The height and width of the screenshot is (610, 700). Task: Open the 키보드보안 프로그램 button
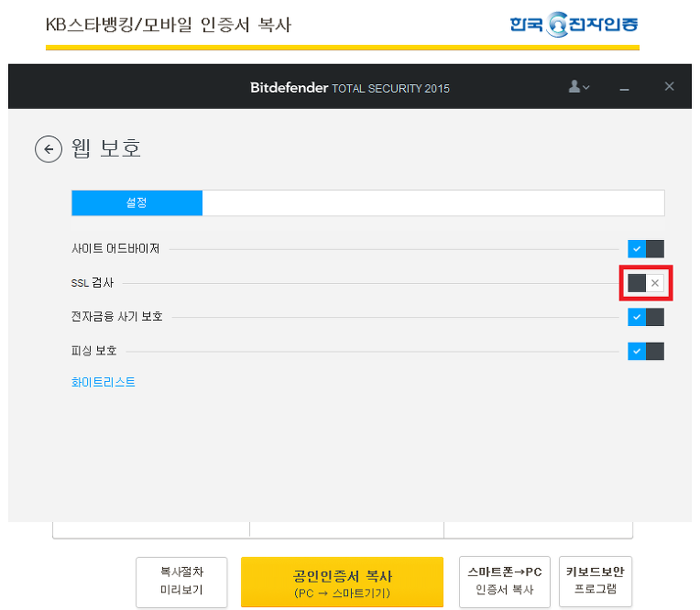tap(595, 582)
